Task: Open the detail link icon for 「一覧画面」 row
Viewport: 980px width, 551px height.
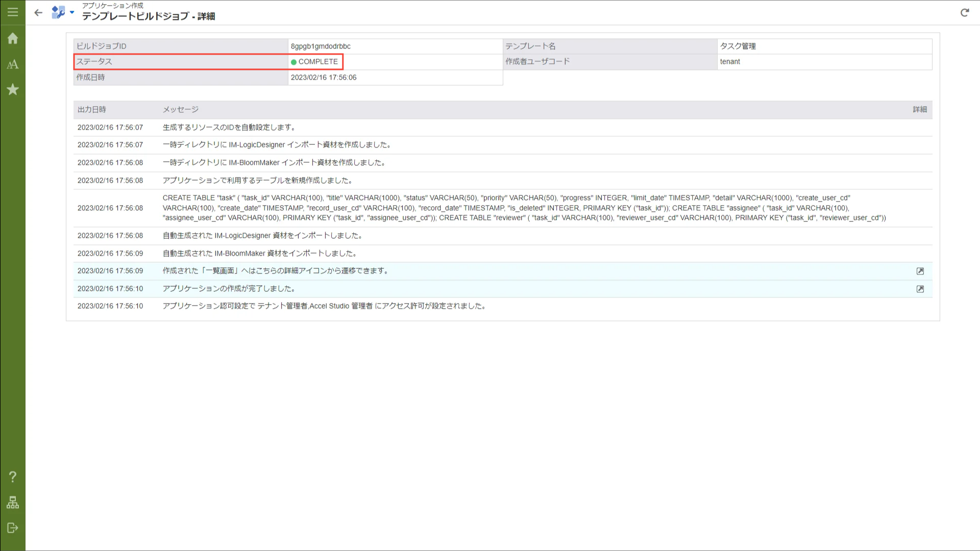Action: pos(920,271)
